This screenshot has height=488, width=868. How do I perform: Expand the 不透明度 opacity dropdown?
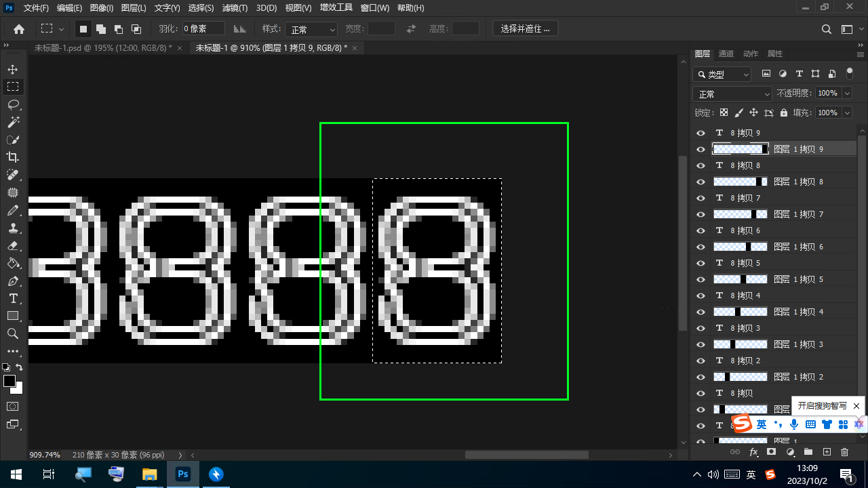(x=847, y=94)
